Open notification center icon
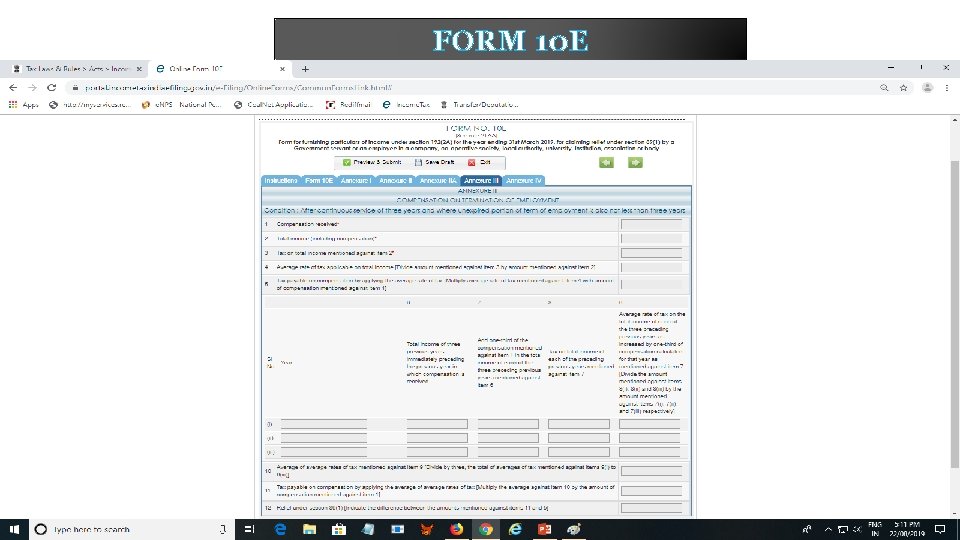The height and width of the screenshot is (540, 960). click(940, 529)
